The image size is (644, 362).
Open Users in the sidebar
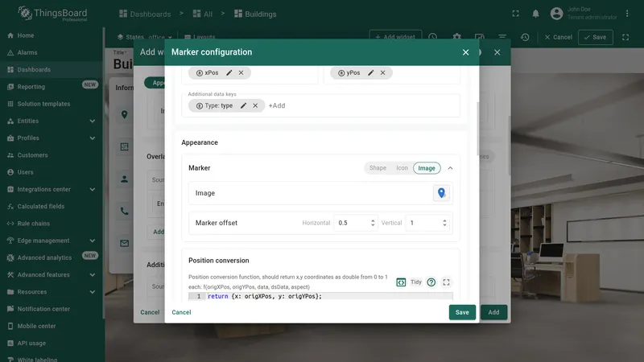[x=52, y=172]
